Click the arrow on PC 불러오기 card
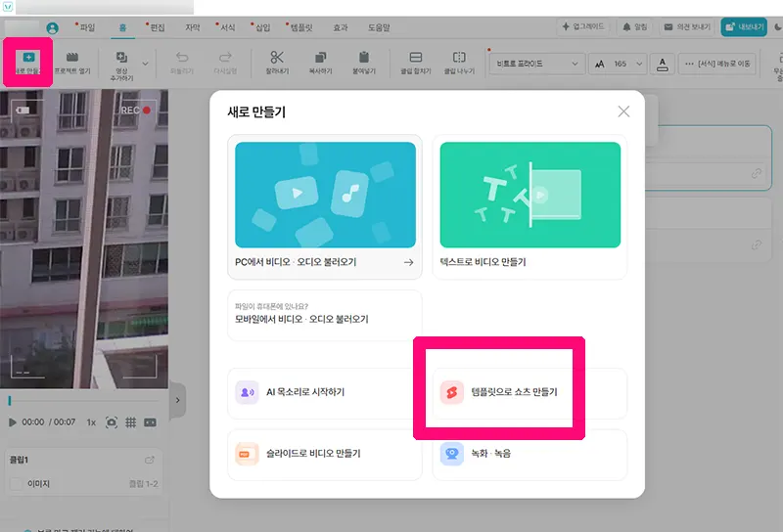 click(x=408, y=262)
